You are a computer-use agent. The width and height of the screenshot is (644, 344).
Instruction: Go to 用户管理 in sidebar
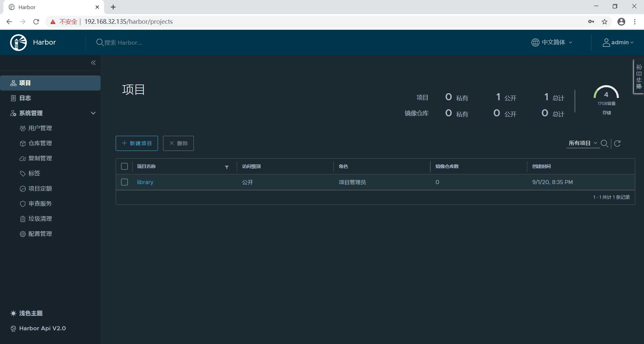pyautogui.click(x=40, y=128)
